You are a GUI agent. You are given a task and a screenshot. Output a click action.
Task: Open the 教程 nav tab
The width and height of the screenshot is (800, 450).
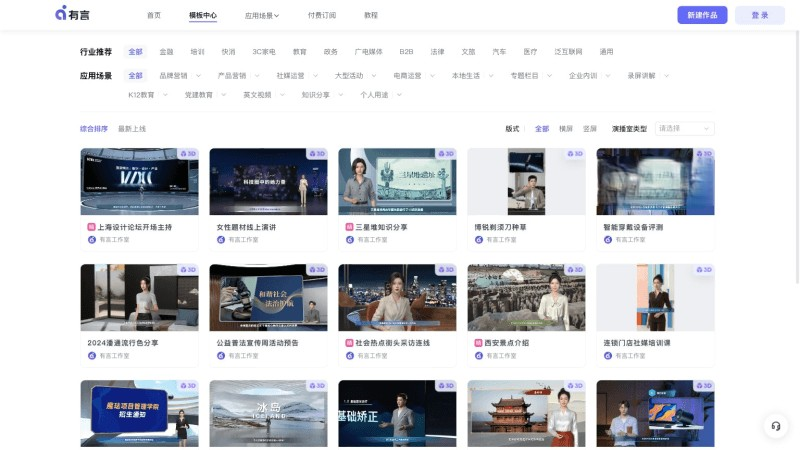[x=371, y=16]
